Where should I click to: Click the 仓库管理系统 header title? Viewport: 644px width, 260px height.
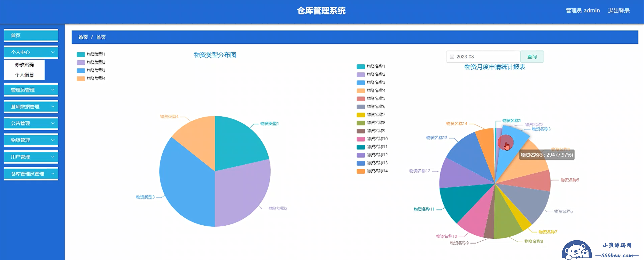tap(321, 11)
